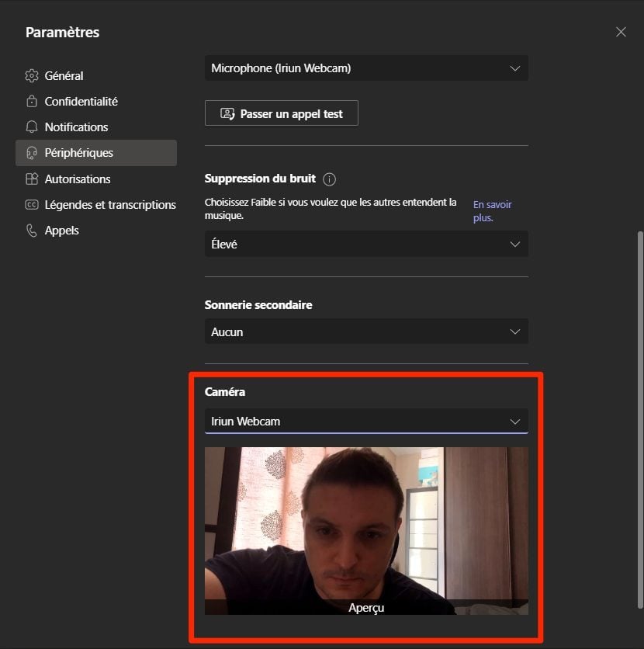Click the Caméra heading
Image resolution: width=644 pixels, height=649 pixels.
224,392
